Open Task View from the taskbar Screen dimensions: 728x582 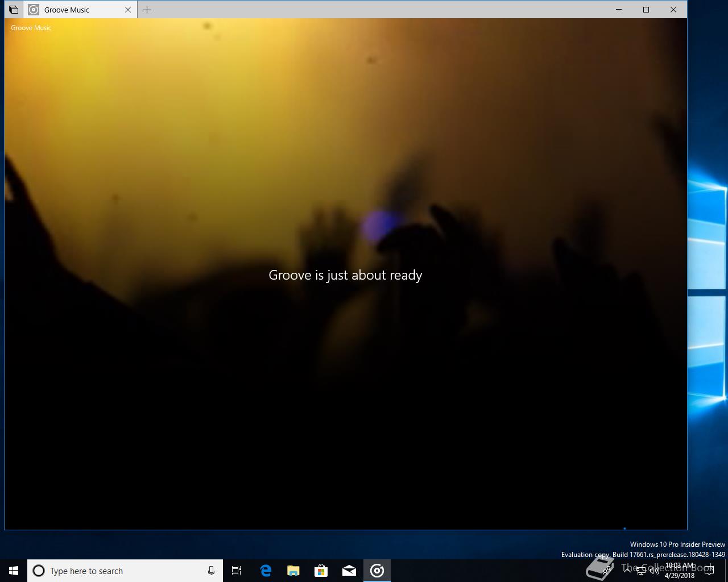[x=237, y=571]
